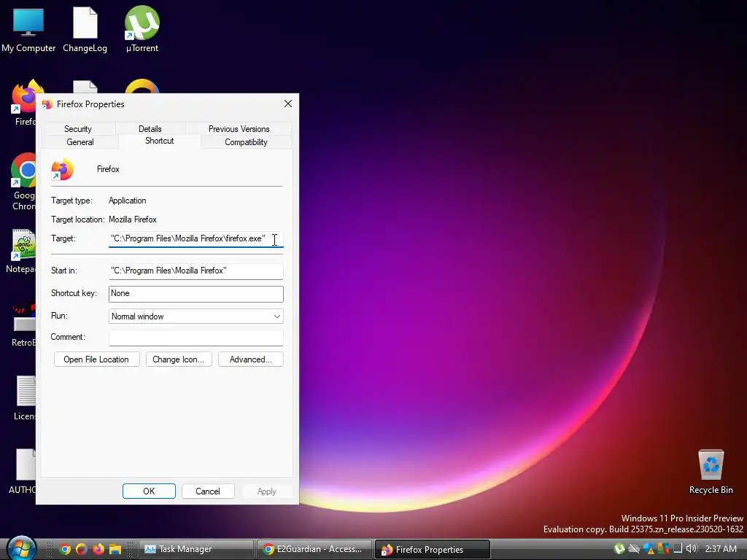Confirm with the OK button

click(x=149, y=491)
